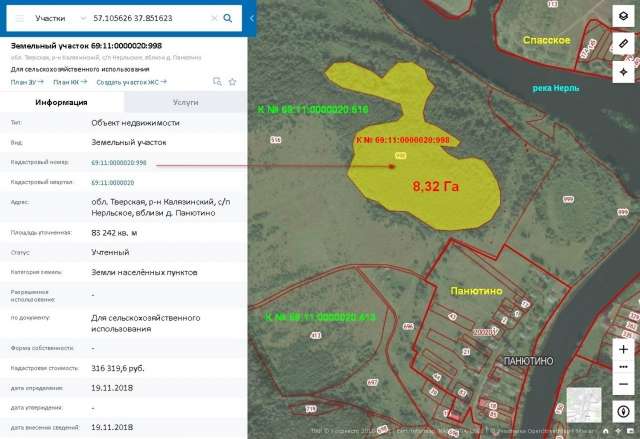This screenshot has width=640, height=439.
Task: Open the План ЗУ link
Action: [27, 82]
